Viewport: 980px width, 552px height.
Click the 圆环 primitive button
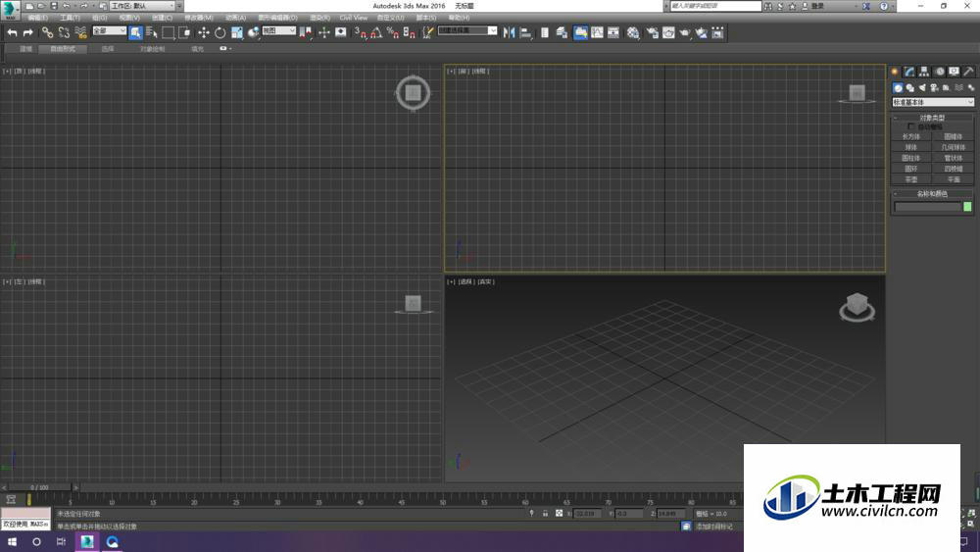click(911, 169)
